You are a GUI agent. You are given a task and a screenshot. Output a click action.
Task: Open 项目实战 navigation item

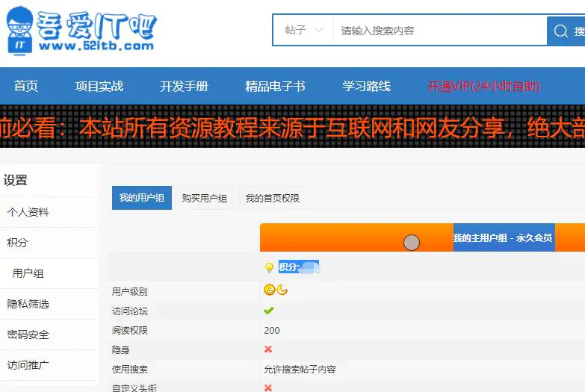tap(99, 86)
